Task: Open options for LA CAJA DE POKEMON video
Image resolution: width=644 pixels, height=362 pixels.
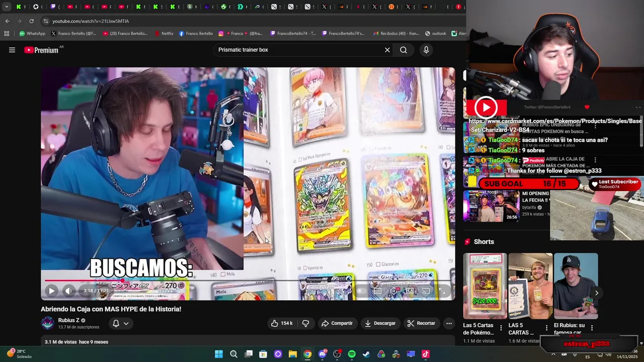Action: click(x=595, y=159)
